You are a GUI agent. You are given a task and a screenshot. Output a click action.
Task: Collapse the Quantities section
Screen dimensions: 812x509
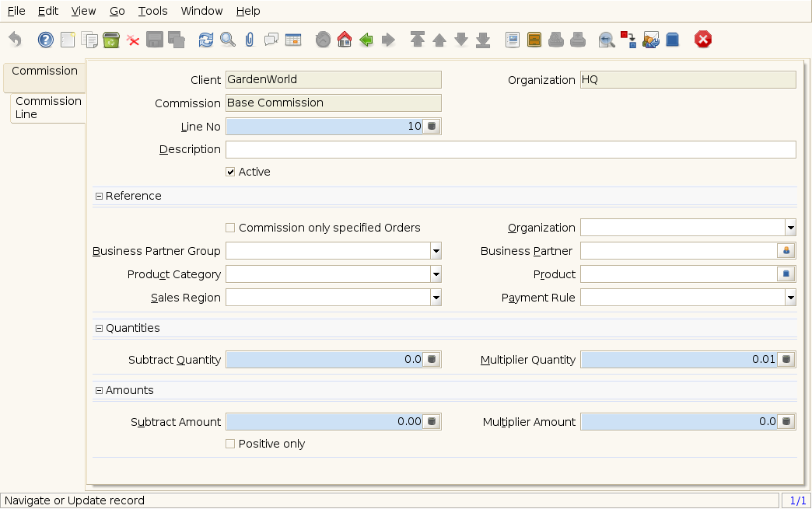99,329
